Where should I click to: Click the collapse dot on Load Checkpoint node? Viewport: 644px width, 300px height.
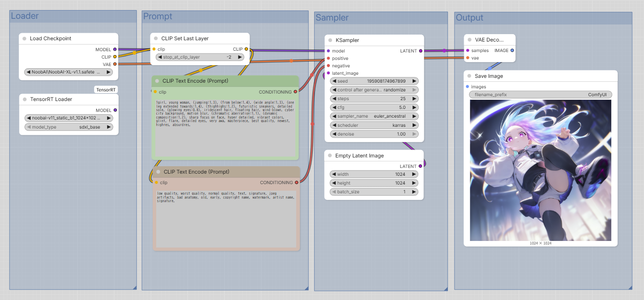(24, 38)
